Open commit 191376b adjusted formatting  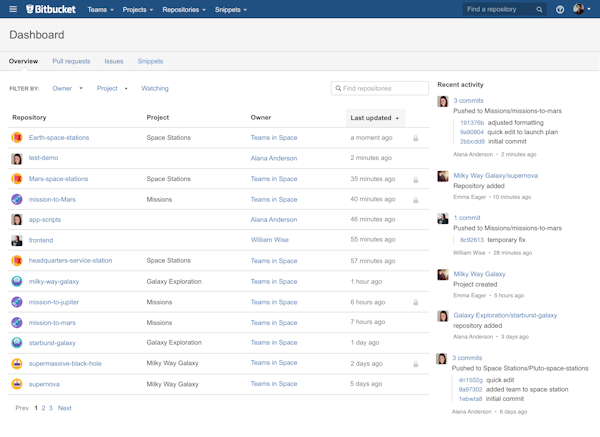472,123
